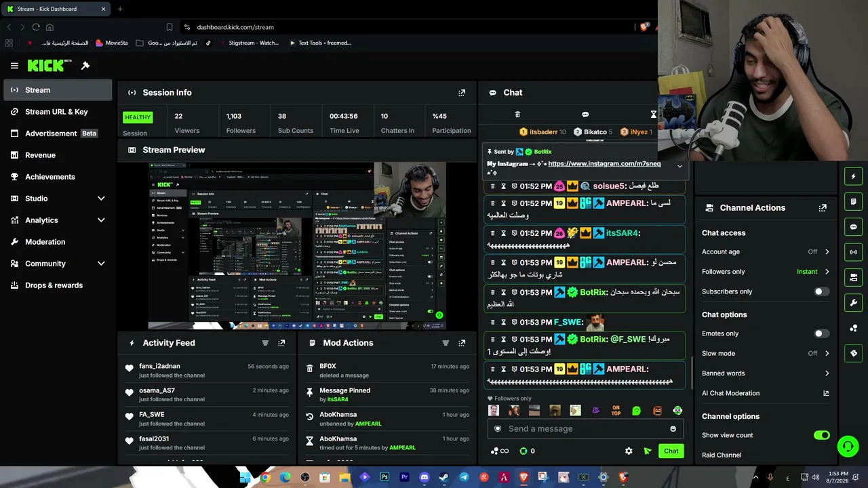This screenshot has height=488, width=868.
Task: Pop out the Activity Feed panel
Action: tap(281, 343)
